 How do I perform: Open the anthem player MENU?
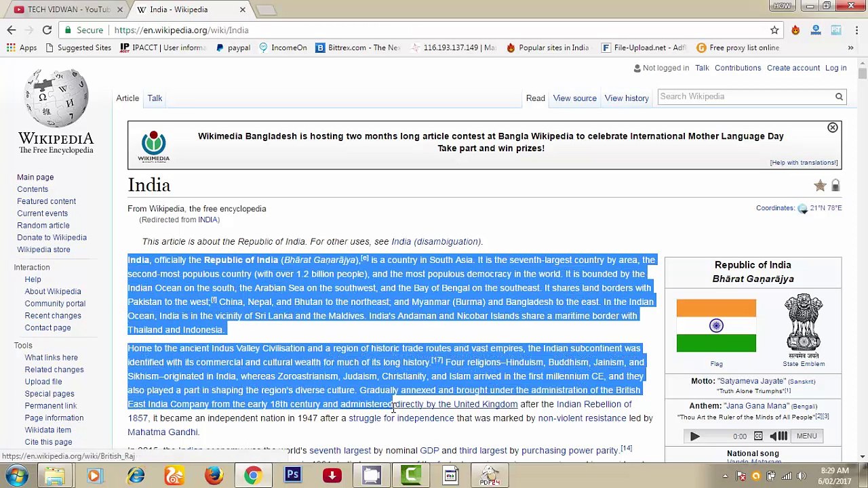point(806,436)
